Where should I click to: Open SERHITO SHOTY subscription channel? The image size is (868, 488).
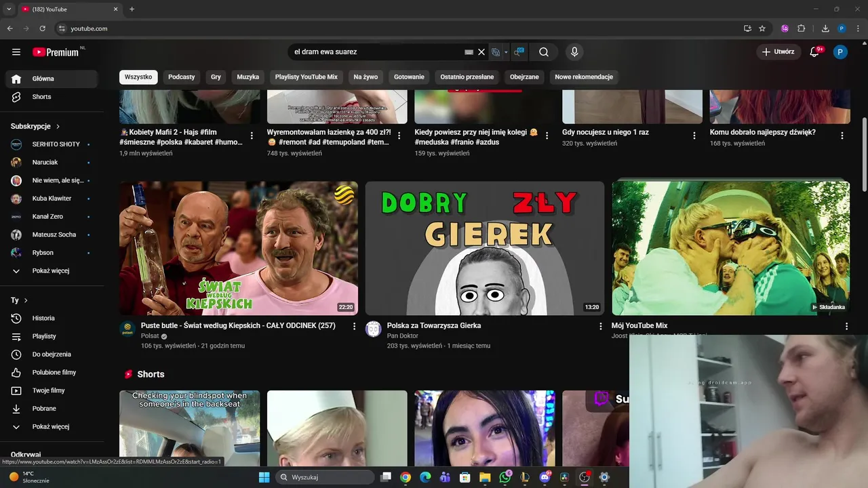(x=52, y=144)
